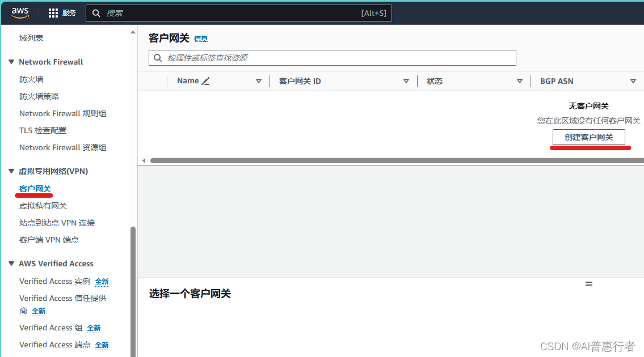Click the 客户网关 ID column header
The image size is (644, 357).
coord(300,81)
